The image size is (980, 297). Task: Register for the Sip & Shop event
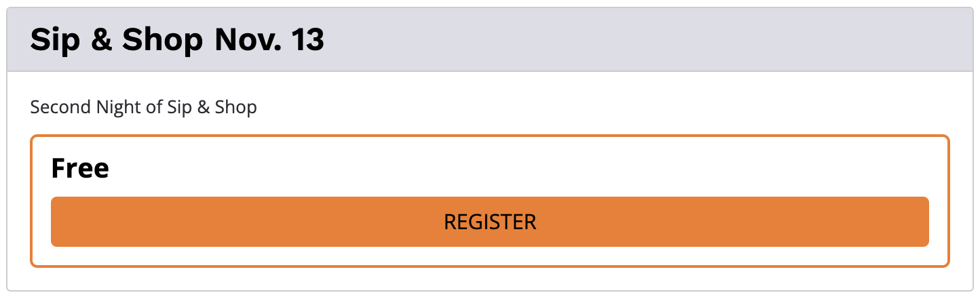tap(489, 222)
